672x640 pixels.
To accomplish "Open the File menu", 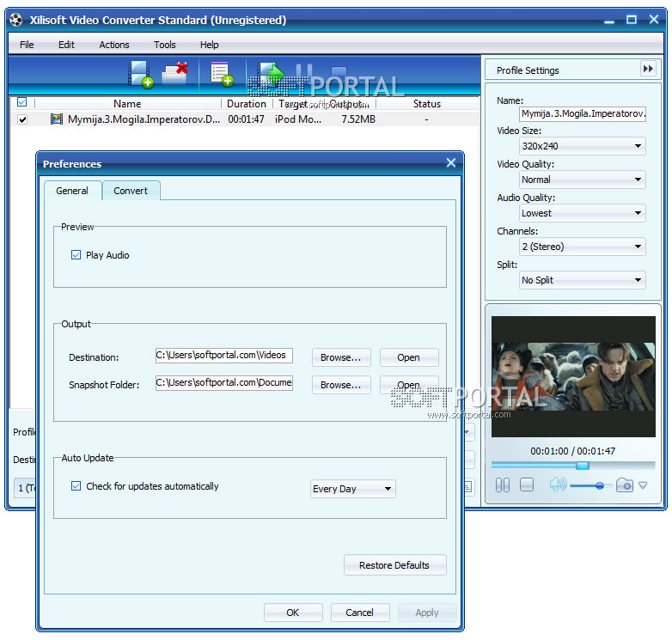I will tap(27, 45).
